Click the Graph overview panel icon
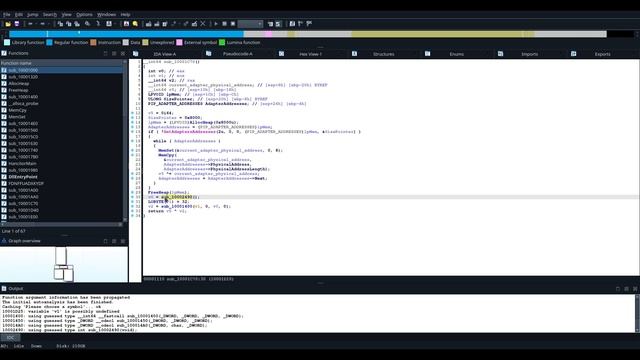The width and height of the screenshot is (640, 360). pyautogui.click(x=4, y=241)
